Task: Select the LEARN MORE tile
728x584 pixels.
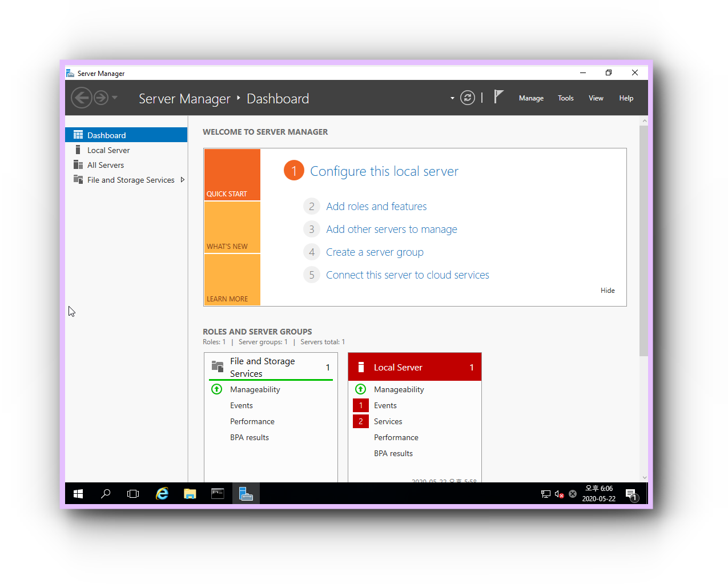Action: click(232, 280)
